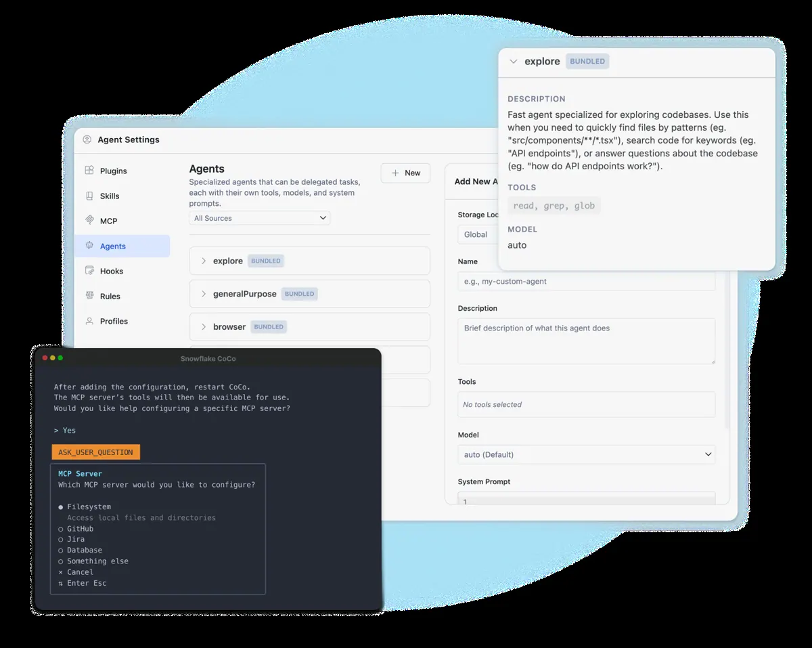Image resolution: width=812 pixels, height=648 pixels.
Task: Click the green terminal window dot
Action: click(61, 358)
